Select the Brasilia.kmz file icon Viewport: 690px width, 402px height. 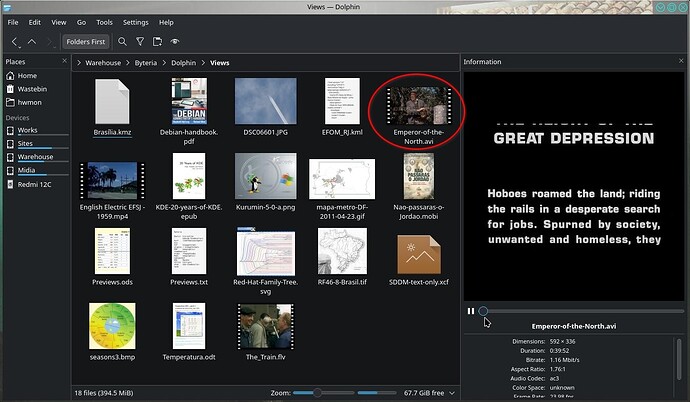[112, 101]
